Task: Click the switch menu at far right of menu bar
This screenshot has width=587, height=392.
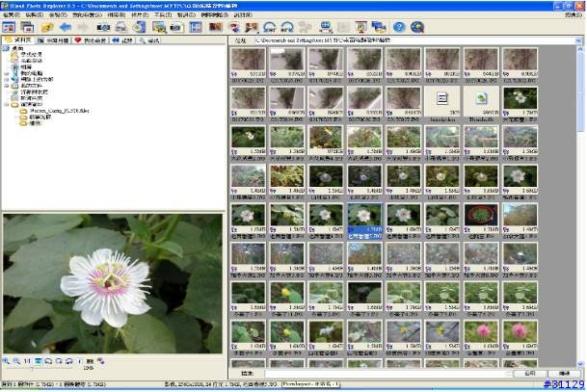Action: click(x=574, y=15)
